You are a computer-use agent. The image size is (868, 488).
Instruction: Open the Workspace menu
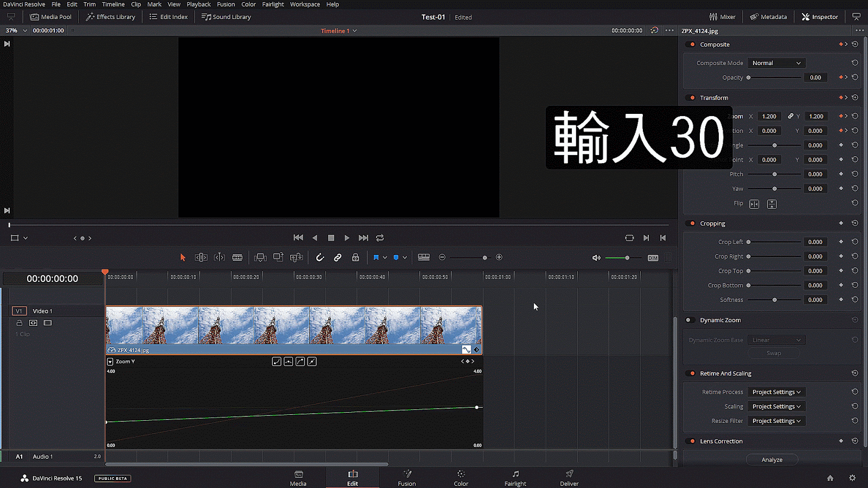click(305, 4)
